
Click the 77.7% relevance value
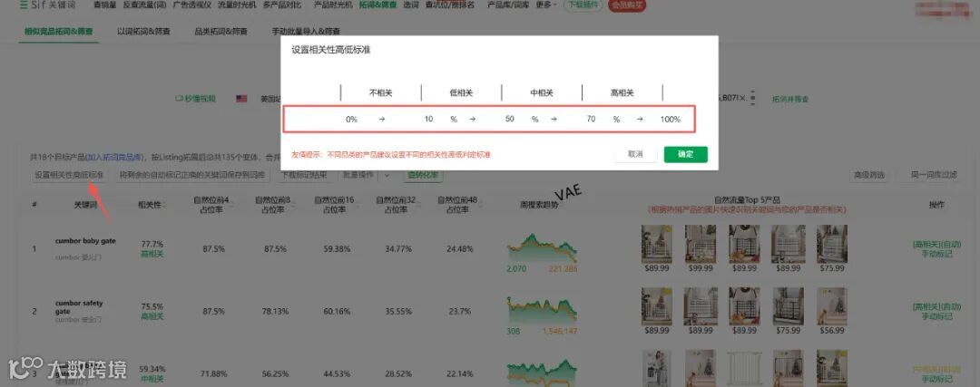tap(152, 244)
